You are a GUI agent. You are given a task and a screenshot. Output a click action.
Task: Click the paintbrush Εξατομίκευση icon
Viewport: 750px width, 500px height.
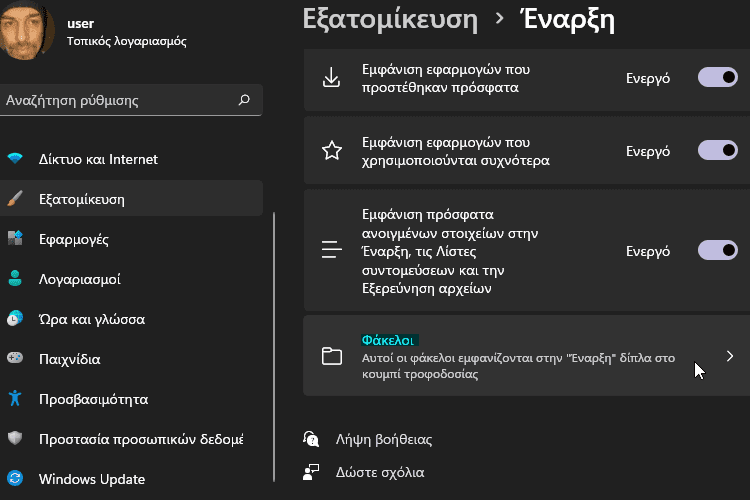(15, 199)
